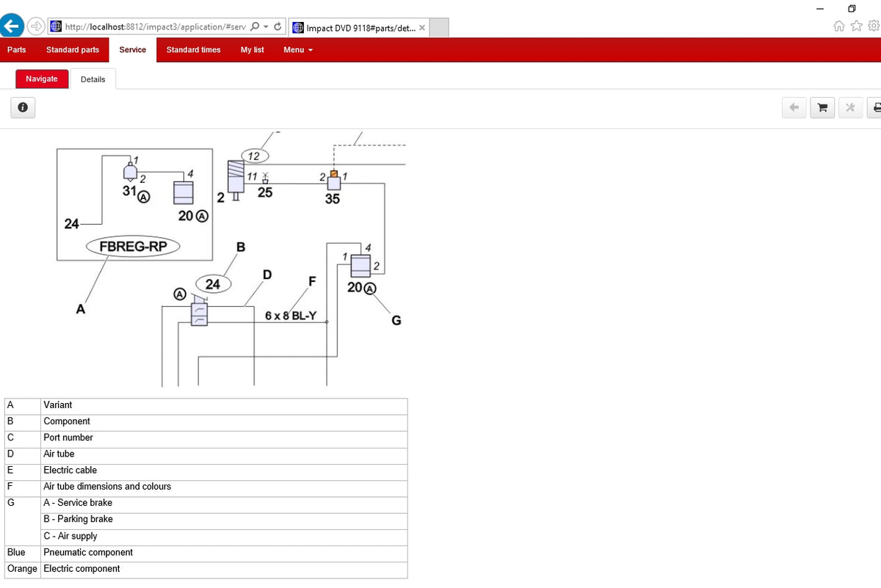Switch to the Details tab
This screenshot has width=881, height=588.
pyautogui.click(x=93, y=79)
